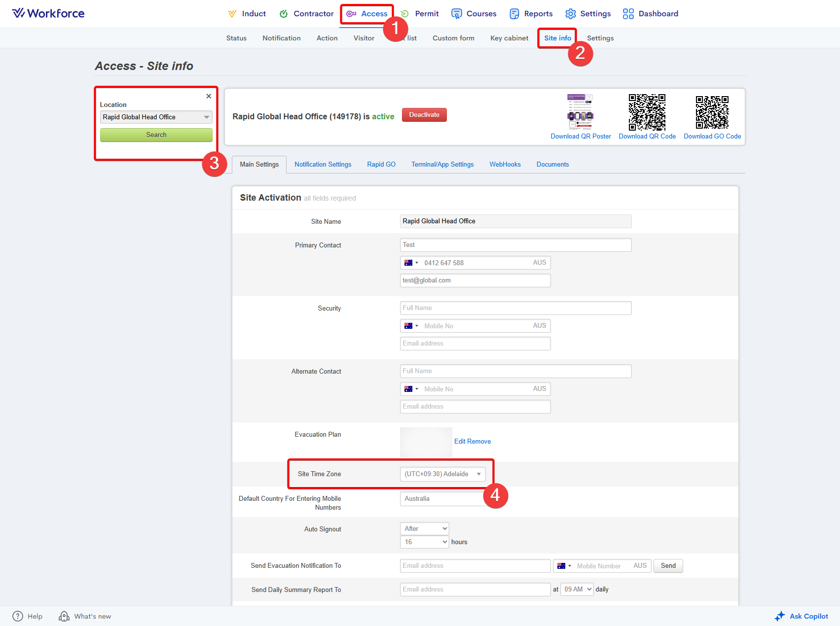Expand the Auto Signout After dropdown
Image resolution: width=840 pixels, height=626 pixels.
click(424, 529)
